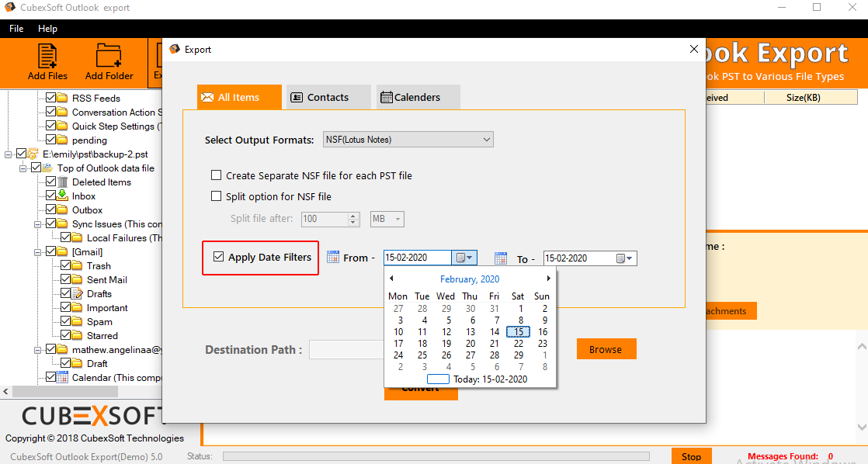Collapse the [Gmail] folder tree node
Image resolution: width=868 pixels, height=464 pixels.
pyautogui.click(x=36, y=252)
